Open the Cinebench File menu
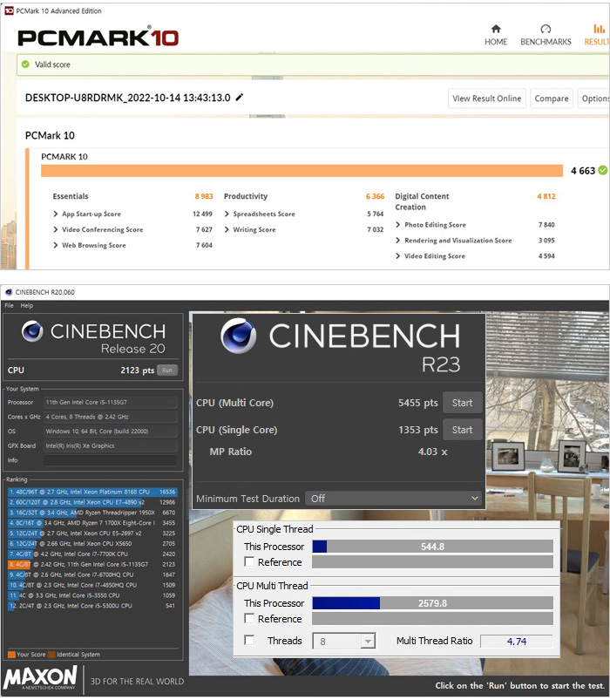This screenshot has width=610, height=700. [9, 305]
